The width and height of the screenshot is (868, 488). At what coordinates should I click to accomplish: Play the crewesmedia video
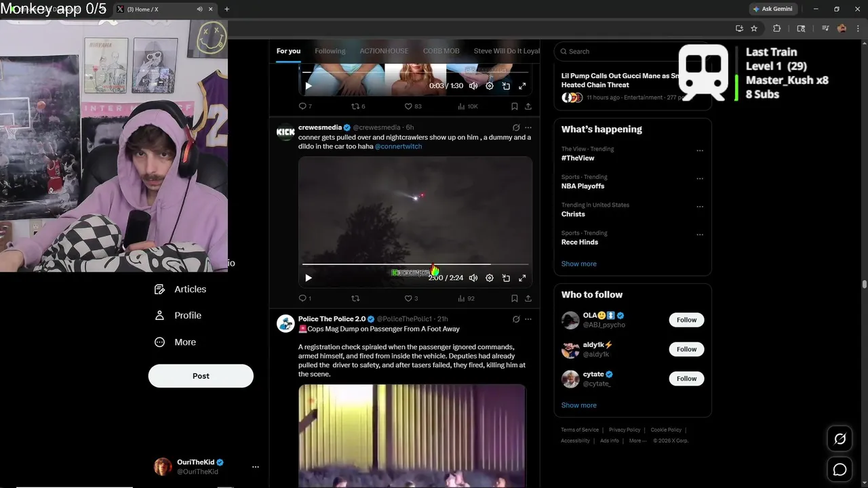pyautogui.click(x=309, y=278)
